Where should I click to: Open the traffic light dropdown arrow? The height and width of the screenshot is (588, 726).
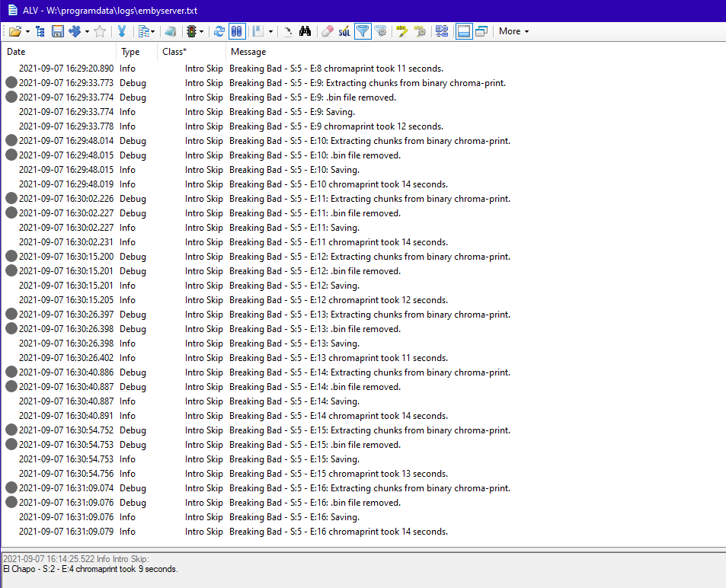(x=201, y=32)
